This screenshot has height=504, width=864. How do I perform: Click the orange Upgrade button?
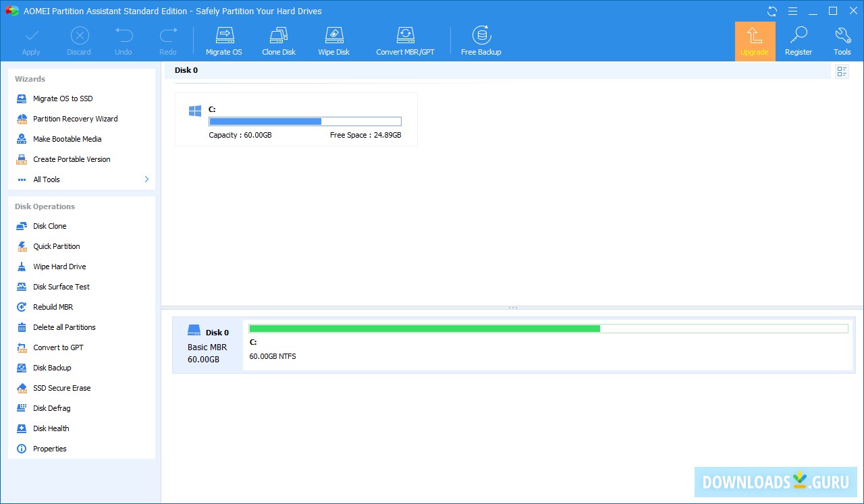[755, 41]
